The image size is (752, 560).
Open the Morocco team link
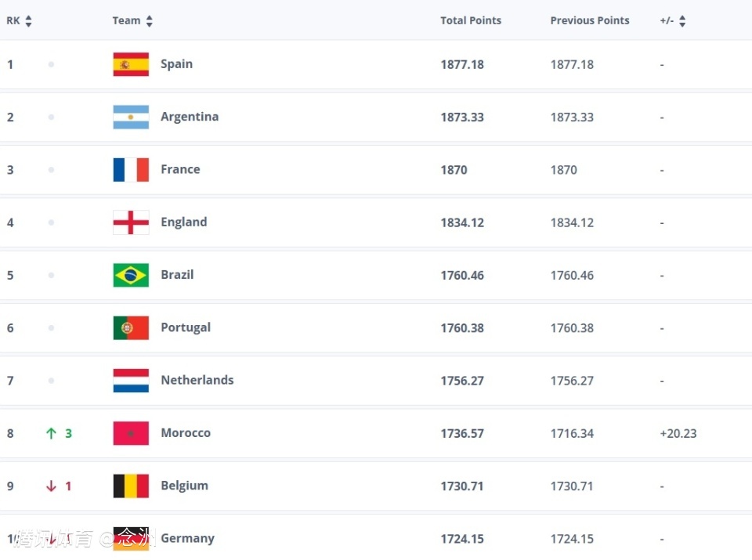pos(186,433)
